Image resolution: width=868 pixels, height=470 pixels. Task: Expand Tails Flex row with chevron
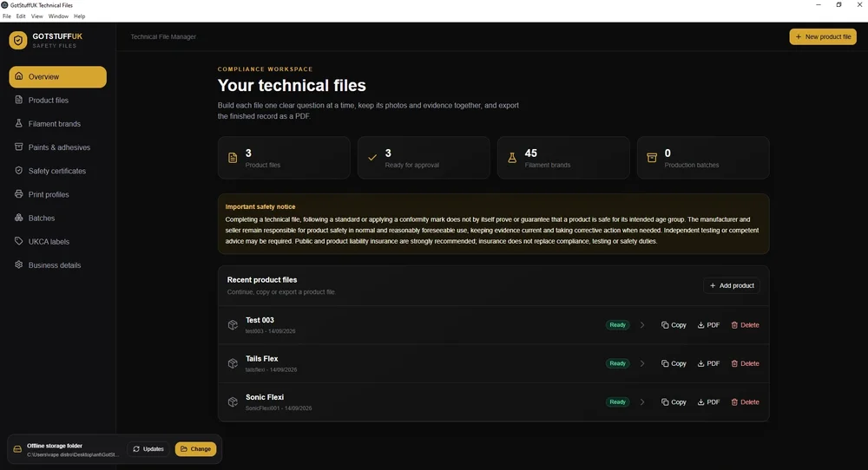642,363
